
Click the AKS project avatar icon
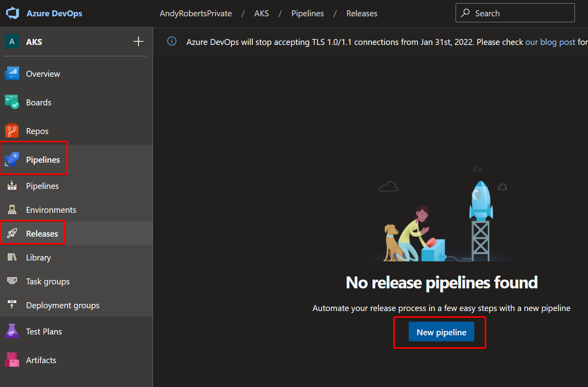coord(12,41)
